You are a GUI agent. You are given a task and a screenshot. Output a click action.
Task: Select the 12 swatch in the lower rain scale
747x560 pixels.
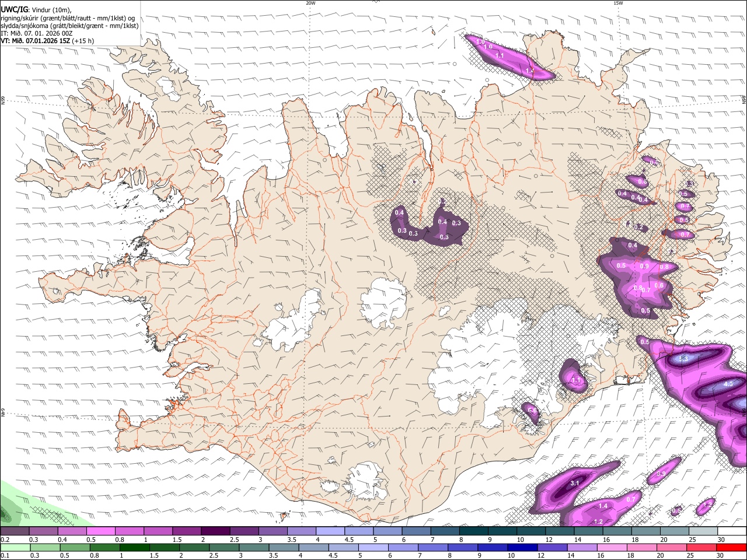552,548
